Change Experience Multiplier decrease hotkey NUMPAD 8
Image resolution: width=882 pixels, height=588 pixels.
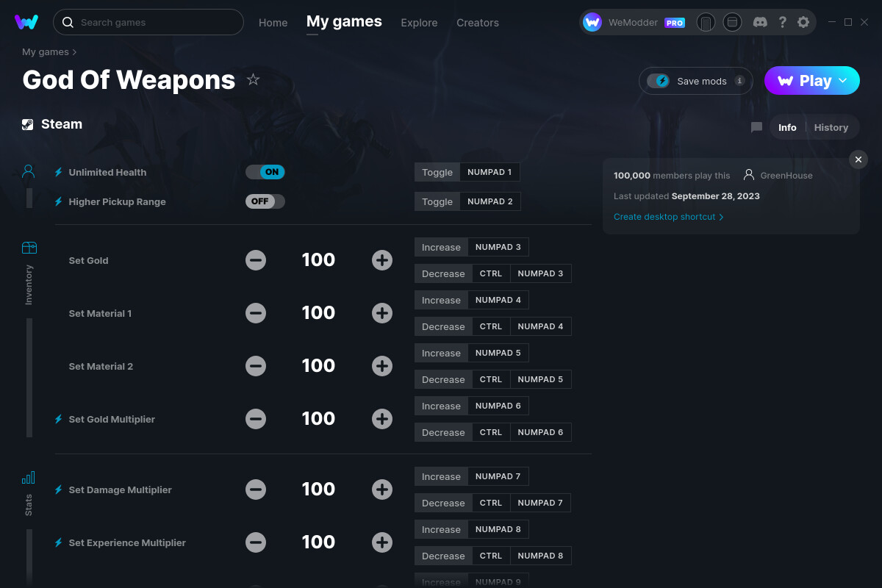coord(521,556)
